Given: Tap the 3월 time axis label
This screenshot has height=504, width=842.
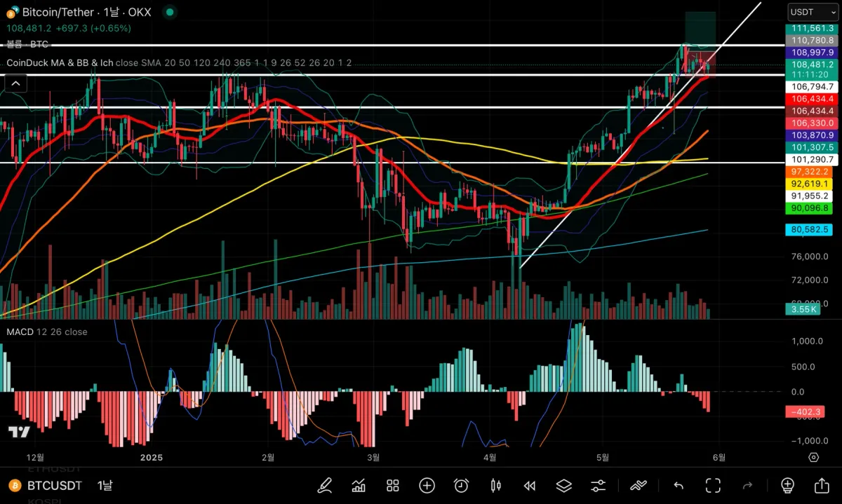Looking at the screenshot, I should point(373,457).
